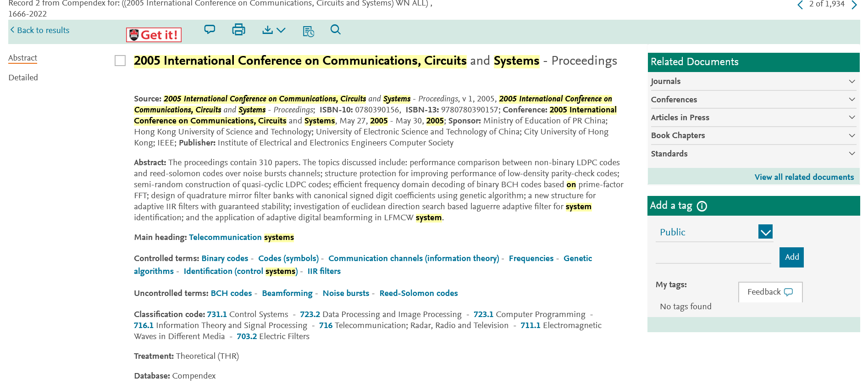Click the Add tag button
868x390 pixels.
(791, 257)
